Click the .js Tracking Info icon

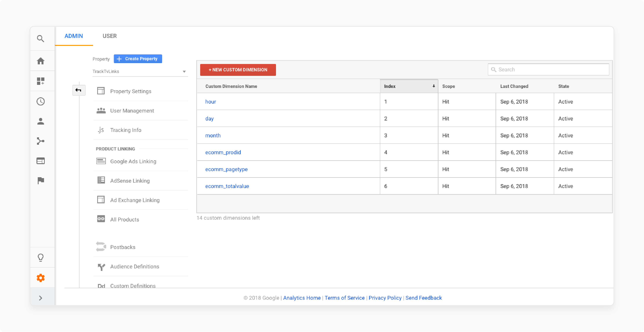pyautogui.click(x=101, y=130)
